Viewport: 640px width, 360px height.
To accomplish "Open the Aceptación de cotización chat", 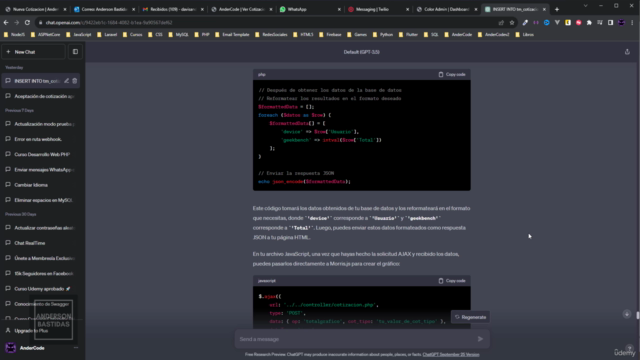I will tap(40, 96).
